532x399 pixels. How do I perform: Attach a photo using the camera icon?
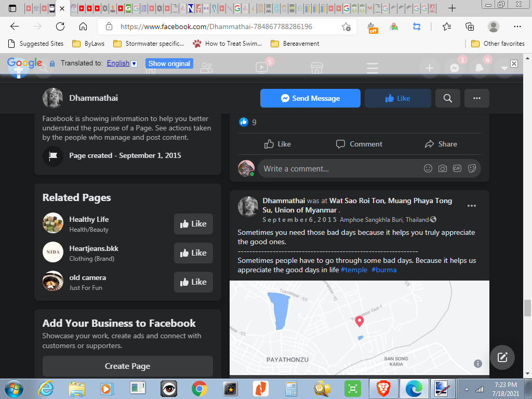point(443,168)
